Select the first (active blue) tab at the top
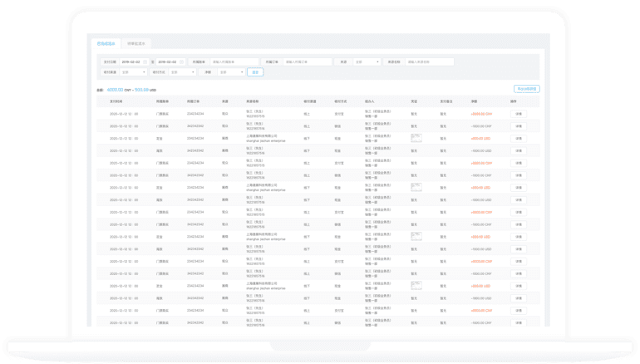 pyautogui.click(x=106, y=42)
